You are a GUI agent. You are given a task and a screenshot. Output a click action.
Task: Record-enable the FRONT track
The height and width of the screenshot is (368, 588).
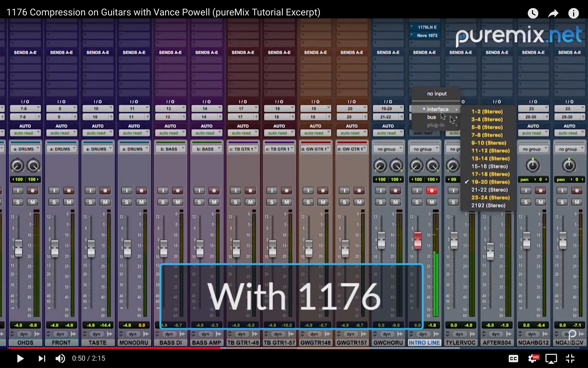(x=69, y=191)
